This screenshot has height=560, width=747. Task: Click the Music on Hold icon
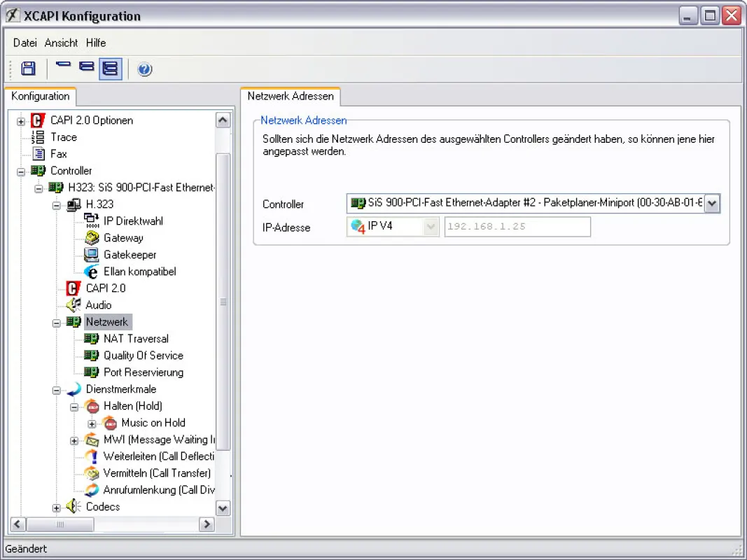point(110,422)
